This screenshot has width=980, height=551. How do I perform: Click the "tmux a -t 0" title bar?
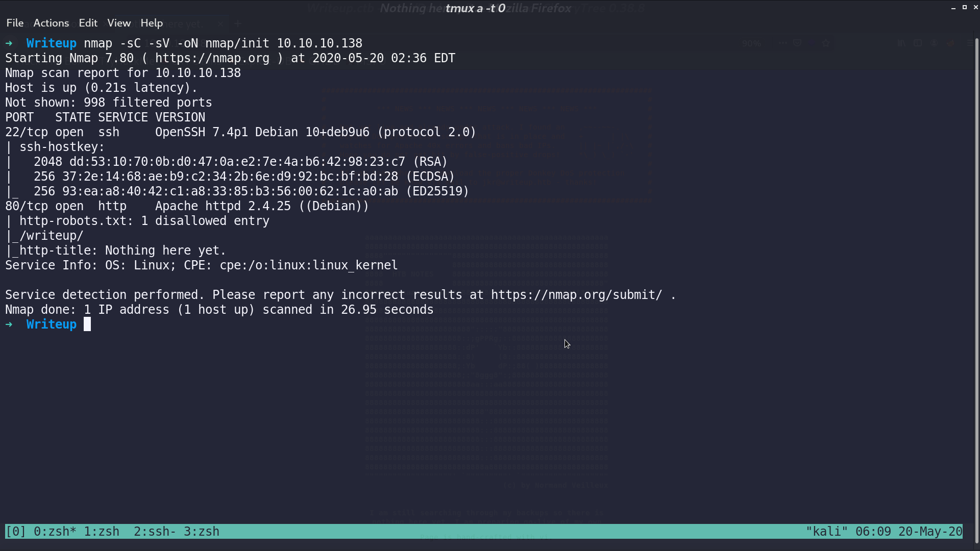click(475, 8)
